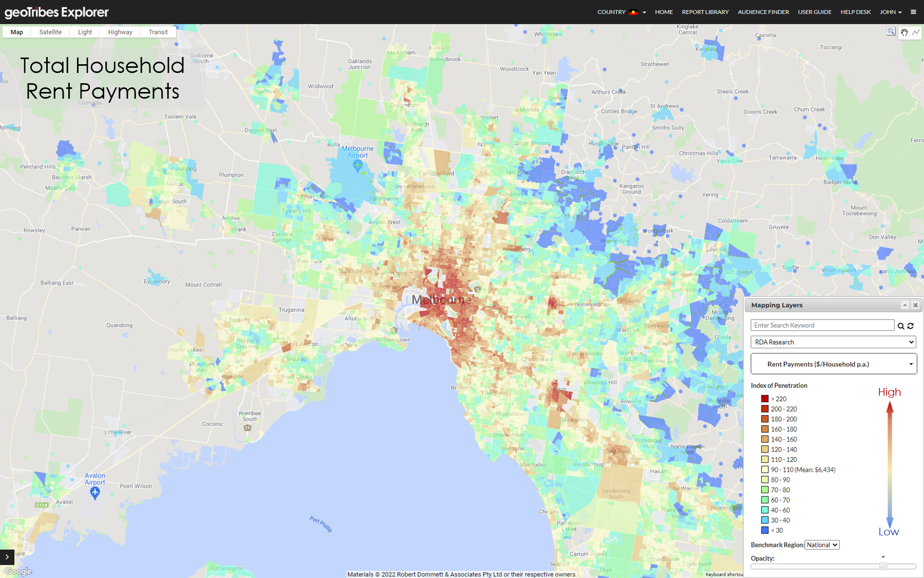Open the HELP DESK page
The width and height of the screenshot is (924, 578).
[855, 12]
